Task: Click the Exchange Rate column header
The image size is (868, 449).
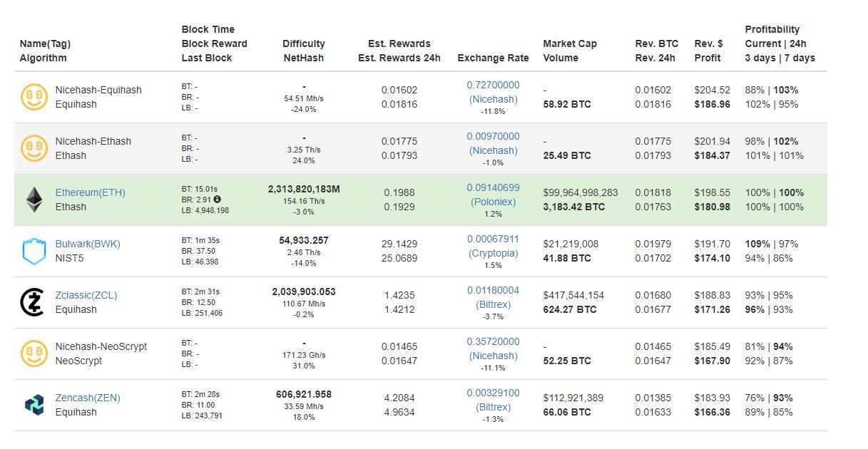Action: click(x=493, y=58)
